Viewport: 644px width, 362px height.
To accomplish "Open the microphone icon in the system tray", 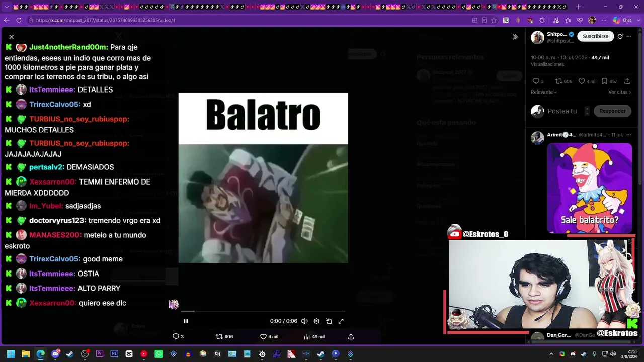I will (595, 354).
